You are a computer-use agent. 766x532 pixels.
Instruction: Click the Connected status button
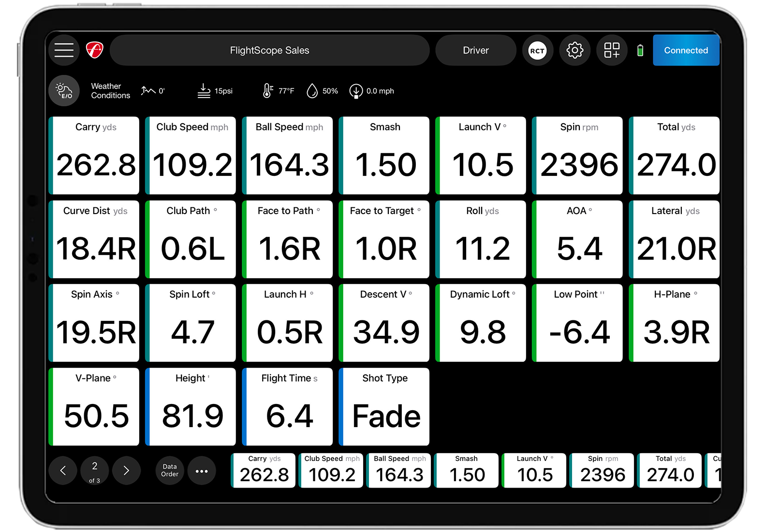click(x=686, y=50)
